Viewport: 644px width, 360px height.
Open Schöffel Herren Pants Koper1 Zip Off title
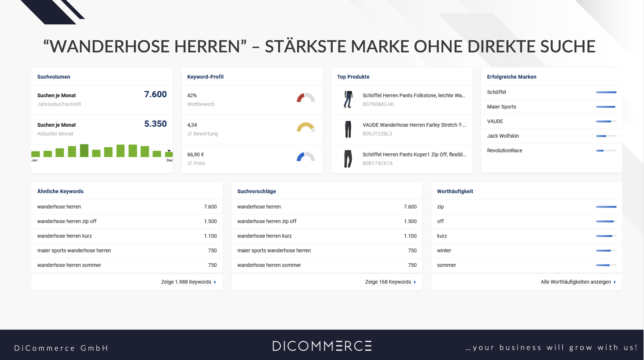414,154
